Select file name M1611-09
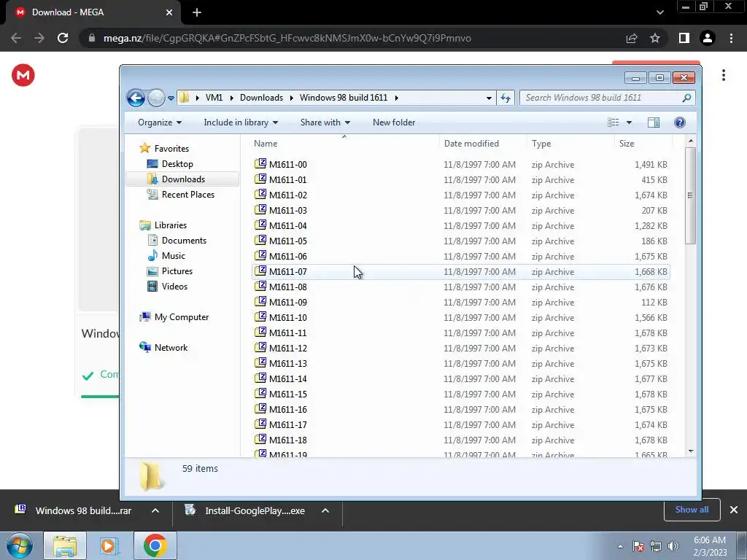Image resolution: width=747 pixels, height=560 pixels. click(287, 303)
